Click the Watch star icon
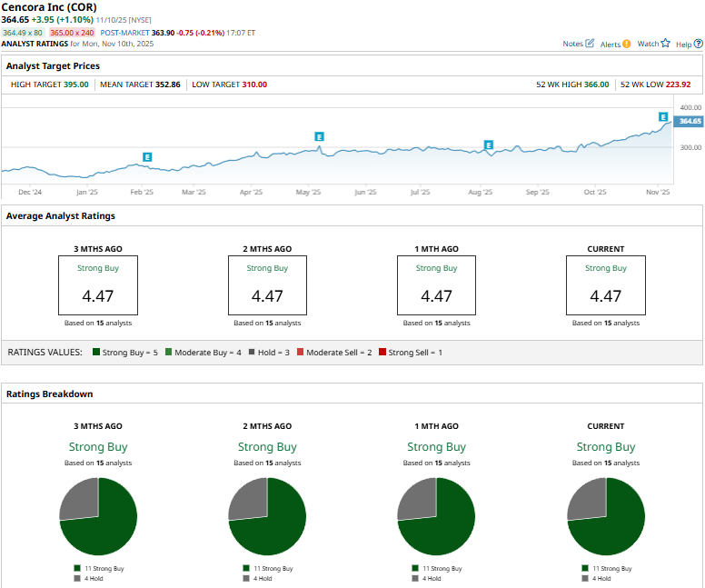The width and height of the screenshot is (705, 588). pos(665,44)
